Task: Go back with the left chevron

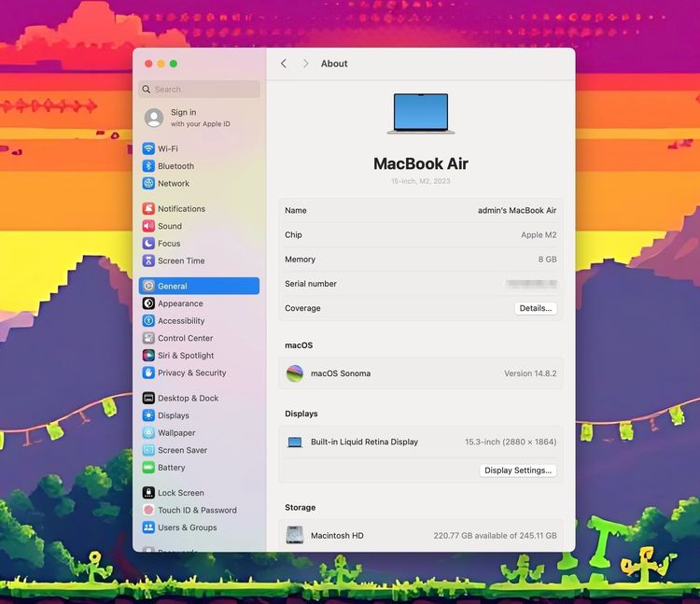Action: (284, 63)
